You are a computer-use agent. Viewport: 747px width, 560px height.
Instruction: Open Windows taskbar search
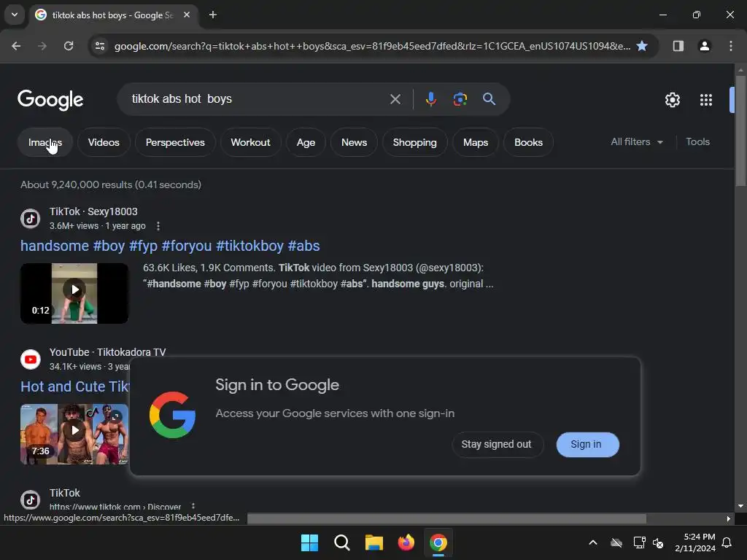[x=341, y=542]
